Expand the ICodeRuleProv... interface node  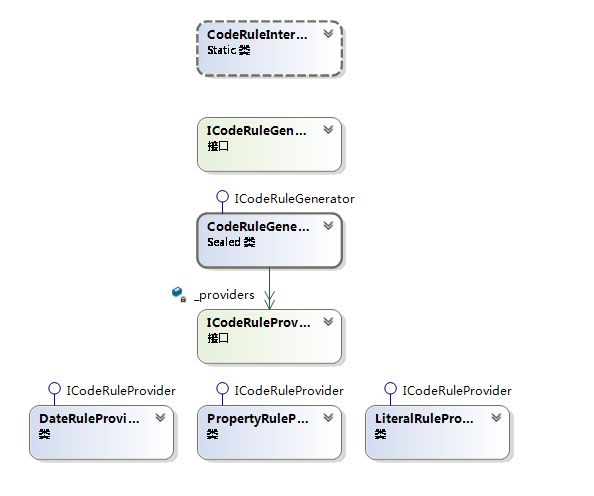pos(328,322)
